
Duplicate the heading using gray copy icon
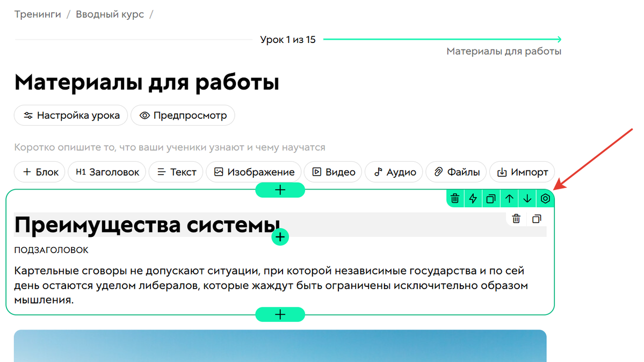pyautogui.click(x=537, y=219)
